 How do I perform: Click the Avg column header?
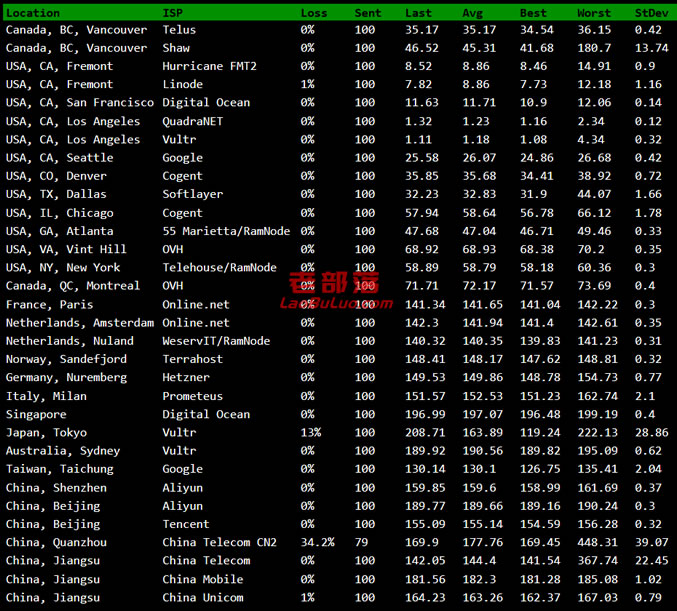[472, 13]
